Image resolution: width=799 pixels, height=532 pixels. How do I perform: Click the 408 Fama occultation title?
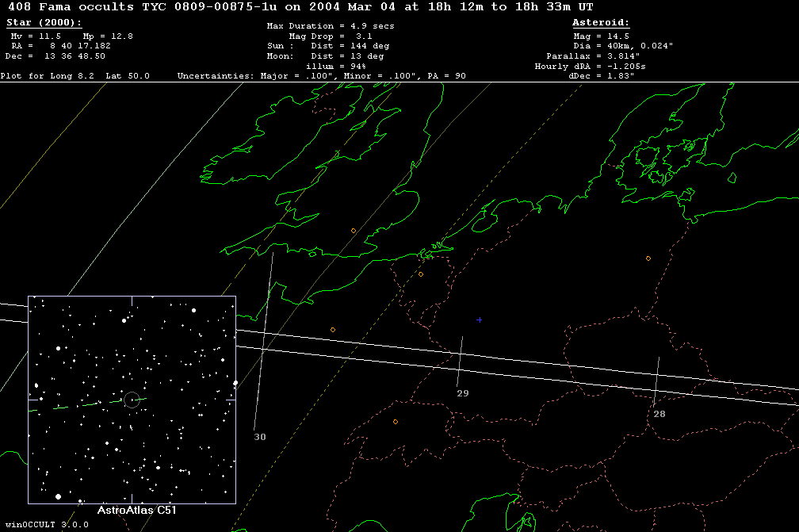(x=300, y=7)
